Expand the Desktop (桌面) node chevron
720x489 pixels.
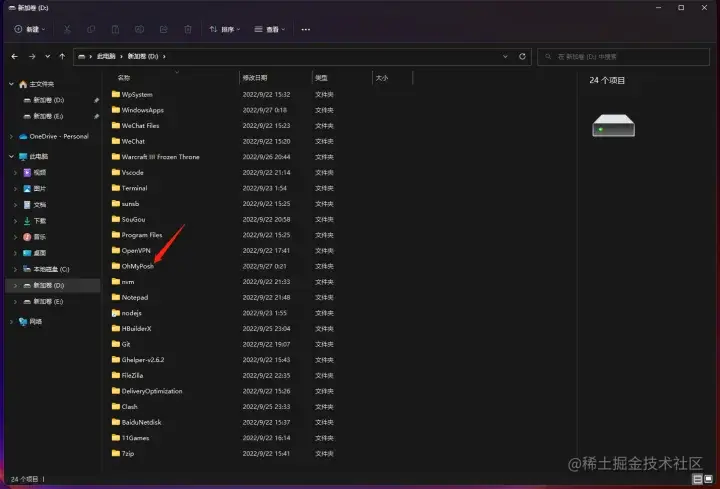tap(16, 253)
